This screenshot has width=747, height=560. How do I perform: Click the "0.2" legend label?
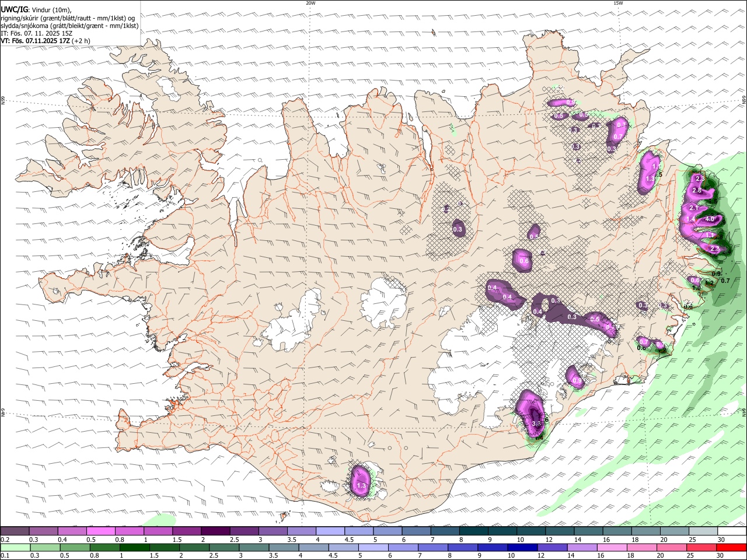click(5, 540)
